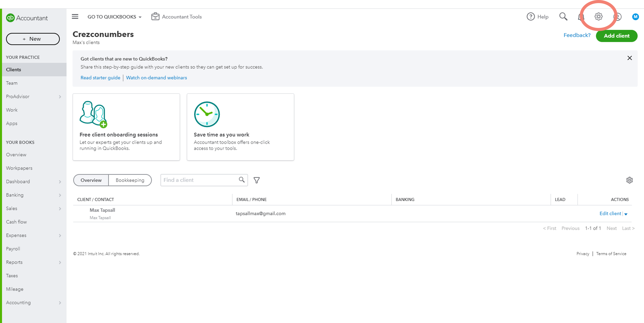Open the top gear settings menu

(x=598, y=17)
